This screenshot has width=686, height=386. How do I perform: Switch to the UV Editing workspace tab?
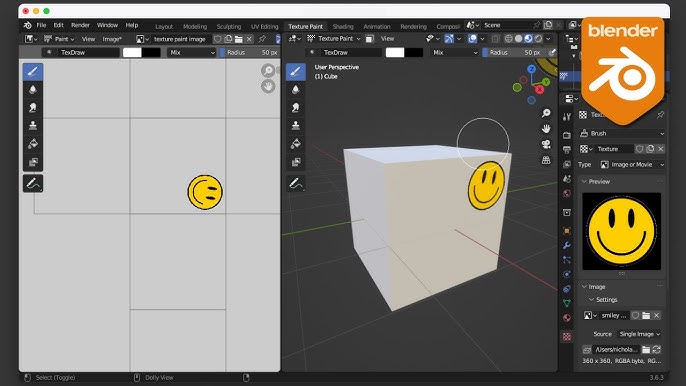(x=264, y=26)
